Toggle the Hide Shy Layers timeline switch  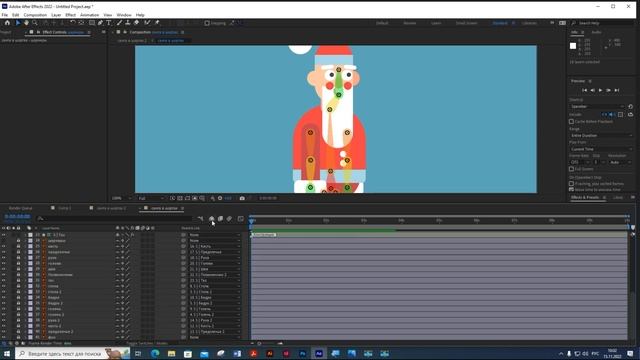tap(211, 219)
